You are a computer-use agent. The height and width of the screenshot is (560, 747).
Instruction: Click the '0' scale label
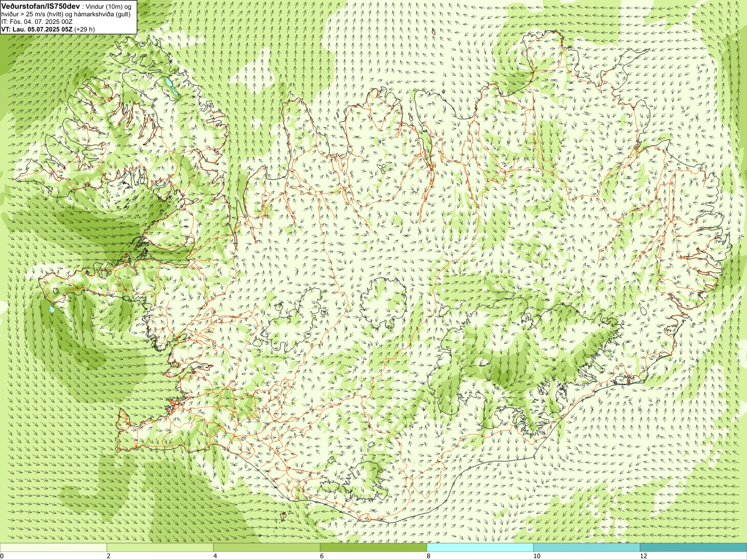point(2,556)
